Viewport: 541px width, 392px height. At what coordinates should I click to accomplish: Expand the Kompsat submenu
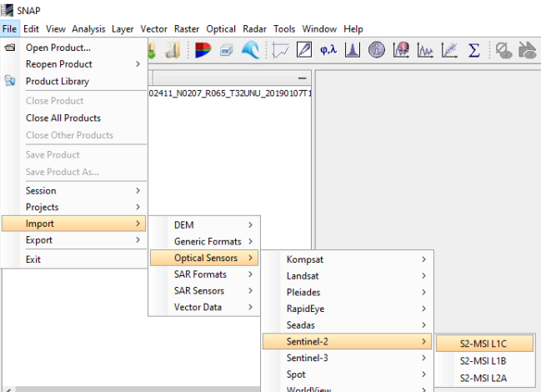(x=347, y=259)
